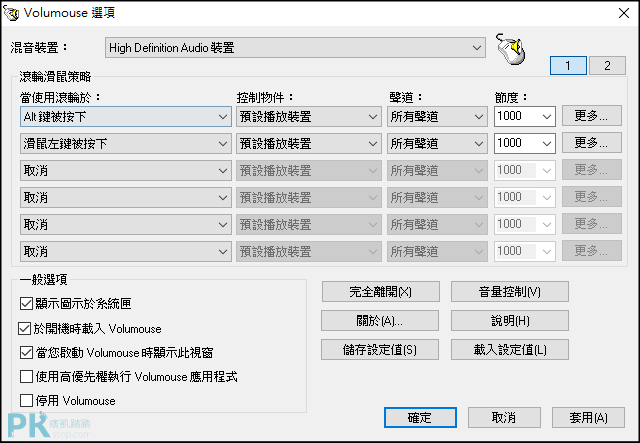Screen dimensions: 640x443
Task: Apply settings with 套用(A) button
Action: pyautogui.click(x=588, y=417)
